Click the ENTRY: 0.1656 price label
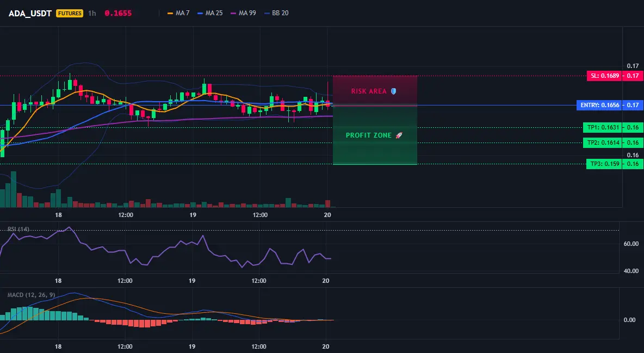Image resolution: width=644 pixels, height=353 pixels. click(599, 105)
